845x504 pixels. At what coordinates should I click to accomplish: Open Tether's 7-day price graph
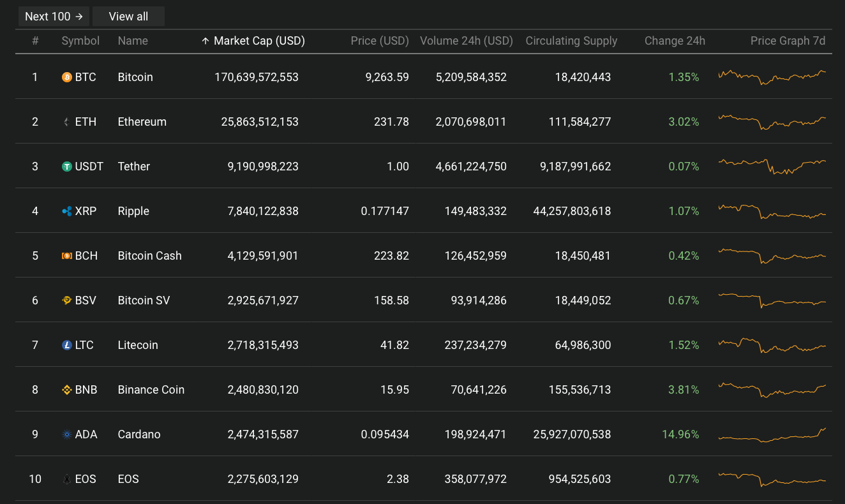click(x=772, y=167)
